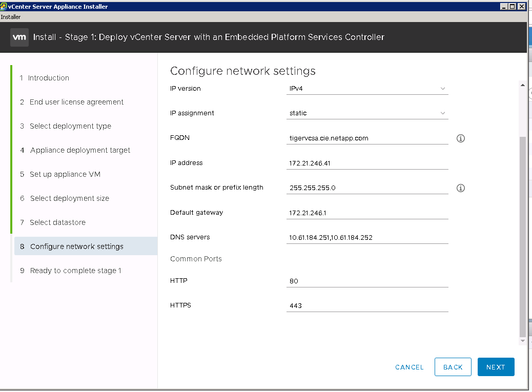
Task: Click the vertical scrollbar thumb
Action: pos(522,236)
